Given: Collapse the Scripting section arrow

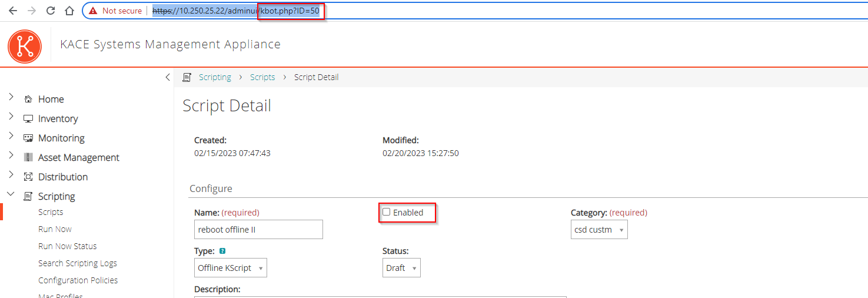Looking at the screenshot, I should [x=11, y=194].
